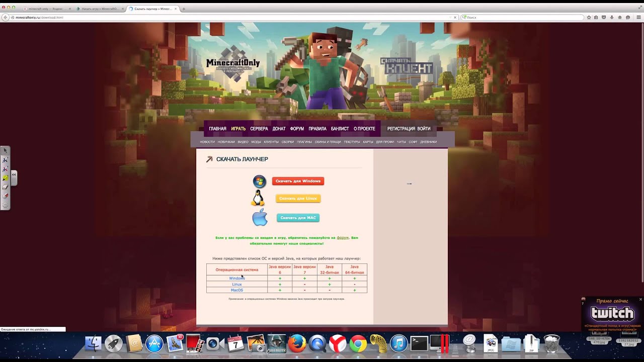644x362 pixels.
Task: Open Call of Duty 2 dock icon
Action: pyautogui.click(x=277, y=344)
